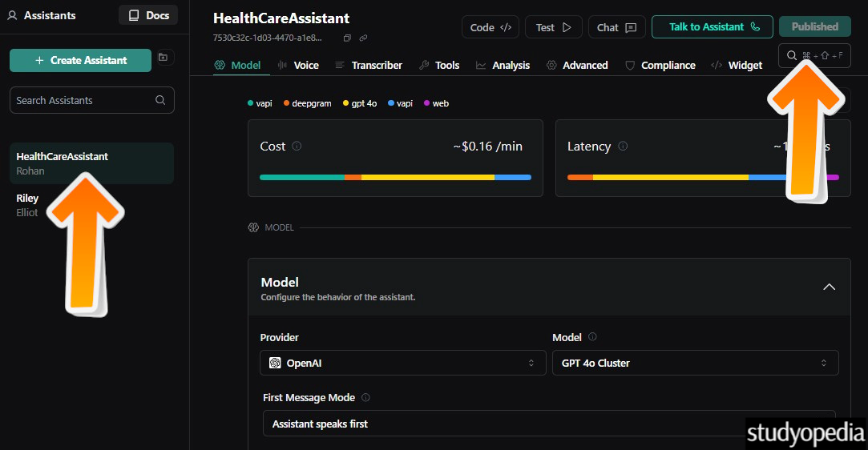The width and height of the screenshot is (868, 450).
Task: Open the Widget tab
Action: tap(737, 65)
